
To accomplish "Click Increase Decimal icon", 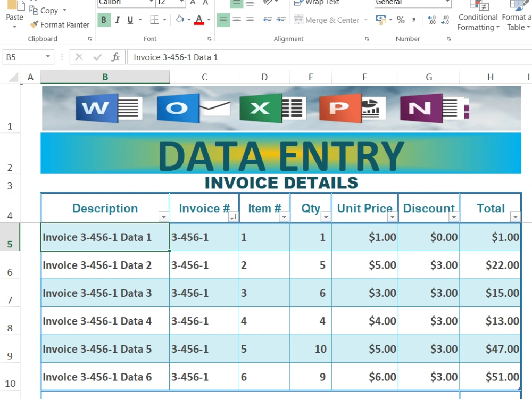I will pyautogui.click(x=432, y=20).
